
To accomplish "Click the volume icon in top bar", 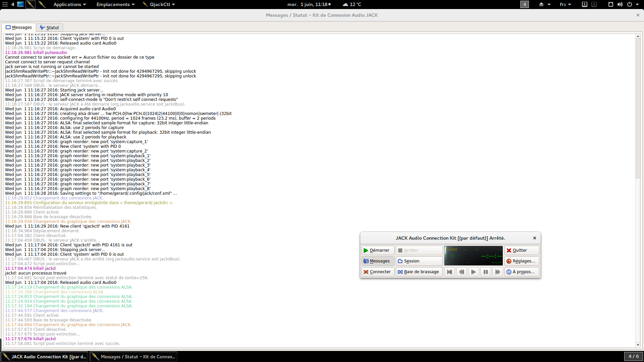I will [x=620, y=4].
